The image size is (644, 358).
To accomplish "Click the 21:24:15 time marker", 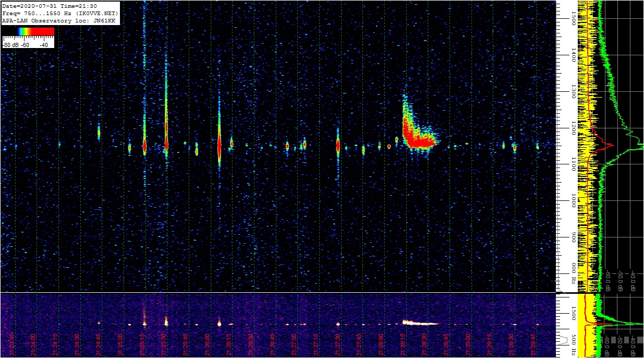I will [x=56, y=345].
